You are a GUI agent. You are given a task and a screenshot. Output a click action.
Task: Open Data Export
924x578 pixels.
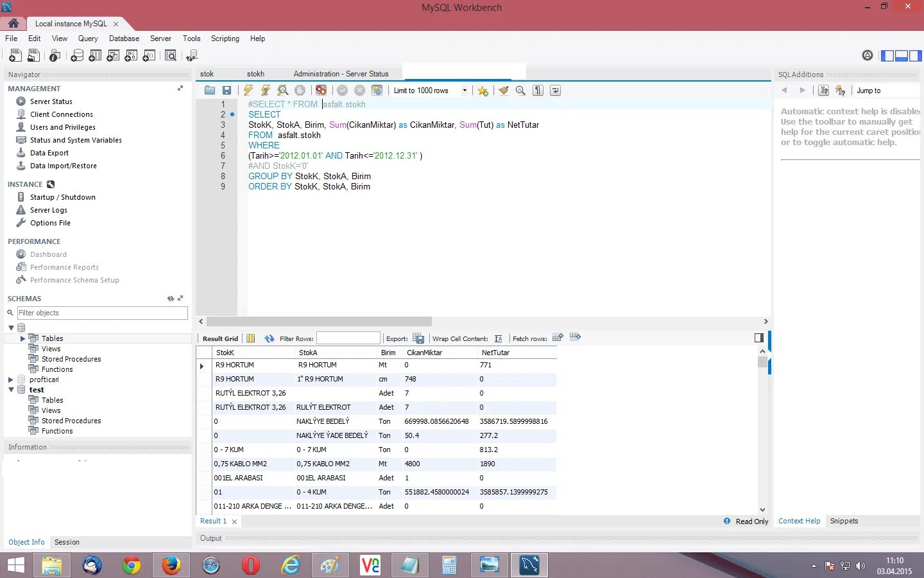(x=49, y=153)
